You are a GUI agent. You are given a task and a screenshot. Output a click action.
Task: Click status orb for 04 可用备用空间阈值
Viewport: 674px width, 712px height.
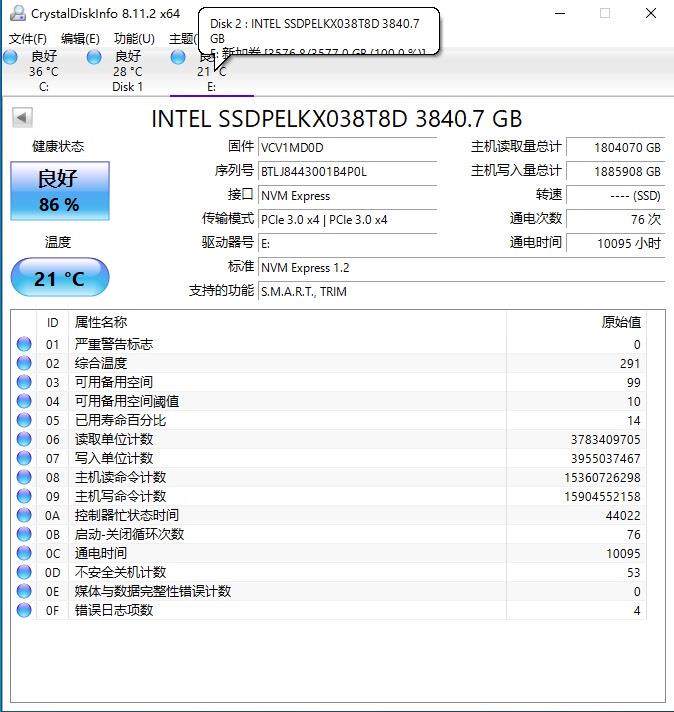tap(24, 401)
